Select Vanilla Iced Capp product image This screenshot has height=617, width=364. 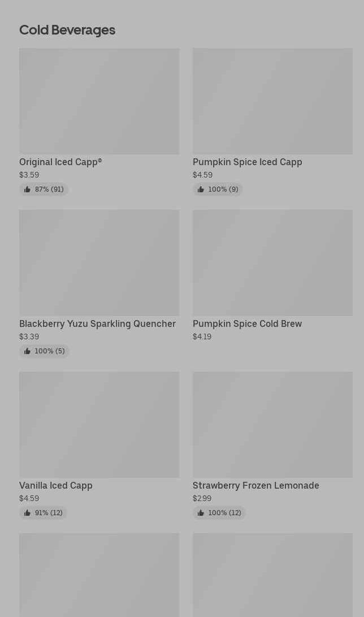pos(99,425)
